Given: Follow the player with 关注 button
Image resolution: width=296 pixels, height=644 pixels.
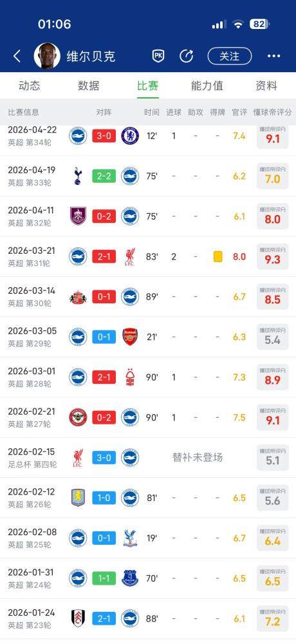Looking at the screenshot, I should tap(230, 56).
